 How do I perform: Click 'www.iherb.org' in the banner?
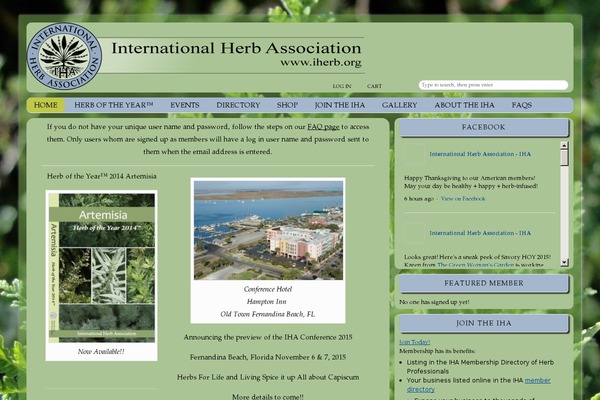pos(321,63)
